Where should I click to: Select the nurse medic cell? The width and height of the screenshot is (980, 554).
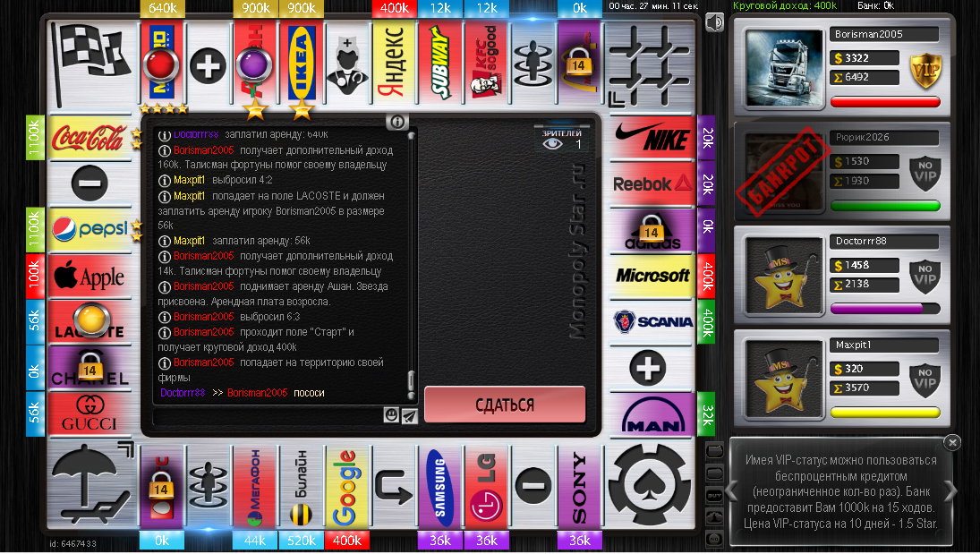347,65
